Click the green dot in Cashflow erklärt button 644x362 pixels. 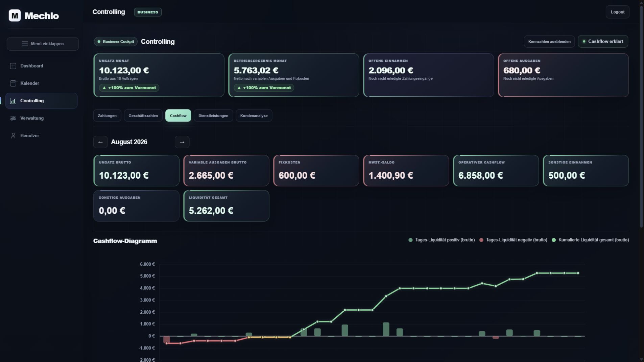tap(584, 42)
